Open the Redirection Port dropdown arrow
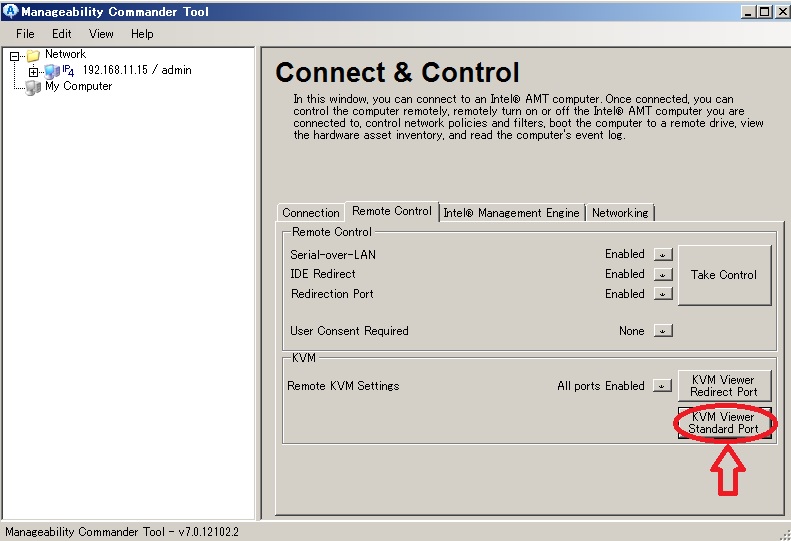The image size is (791, 541). (663, 293)
